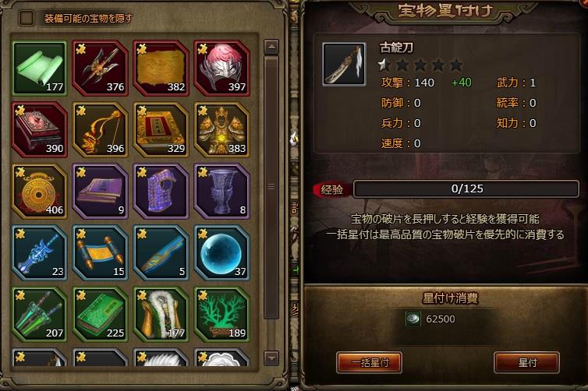Select the gold coin disc fragment 406
The width and height of the screenshot is (588, 391).
[40, 191]
